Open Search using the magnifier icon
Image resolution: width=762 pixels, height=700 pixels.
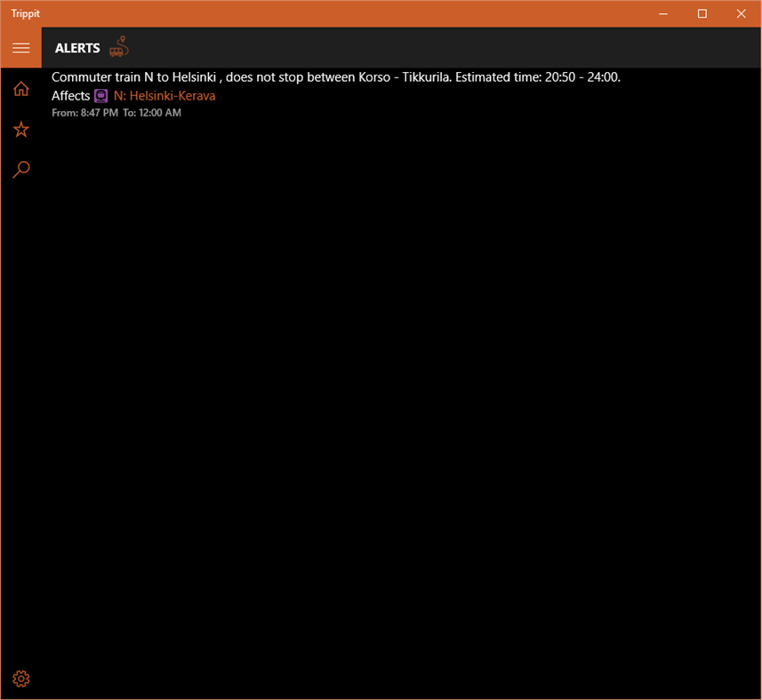(x=20, y=169)
